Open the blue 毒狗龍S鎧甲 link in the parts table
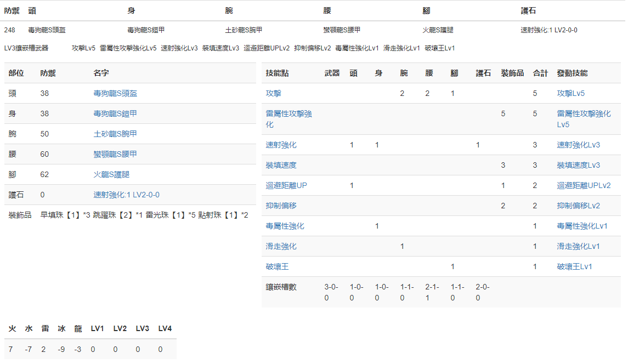This screenshot has height=364, width=628. (x=115, y=114)
